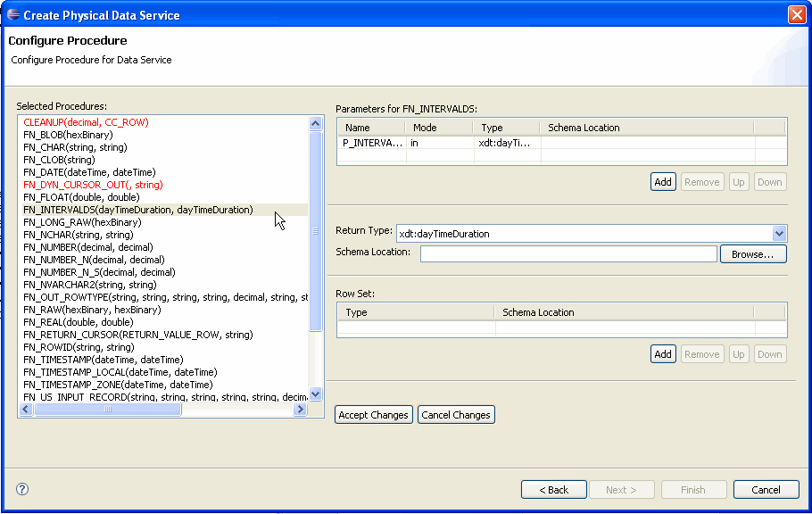Select FN_NUMBER_N_S(decimal, decimal) procedure
Image resolution: width=812 pixels, height=514 pixels.
[x=99, y=272]
